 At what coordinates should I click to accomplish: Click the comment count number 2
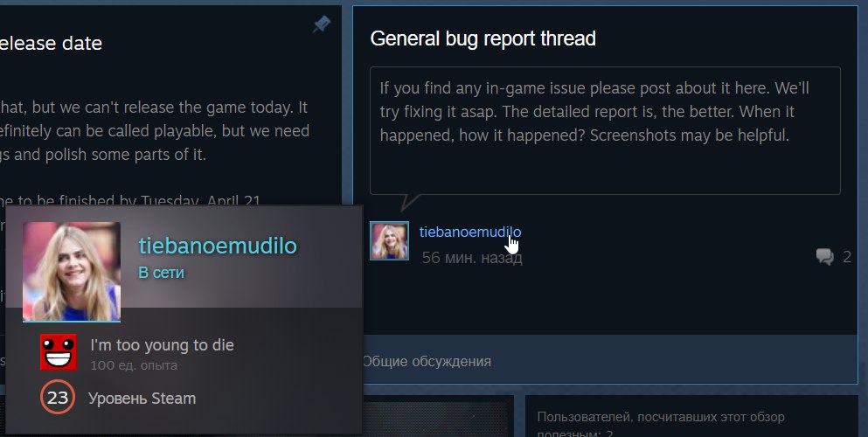(x=846, y=257)
